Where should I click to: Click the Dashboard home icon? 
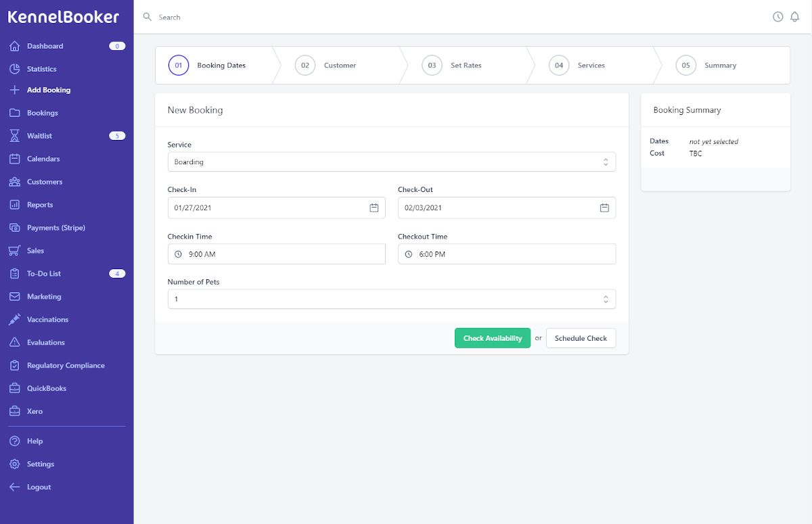tap(15, 46)
